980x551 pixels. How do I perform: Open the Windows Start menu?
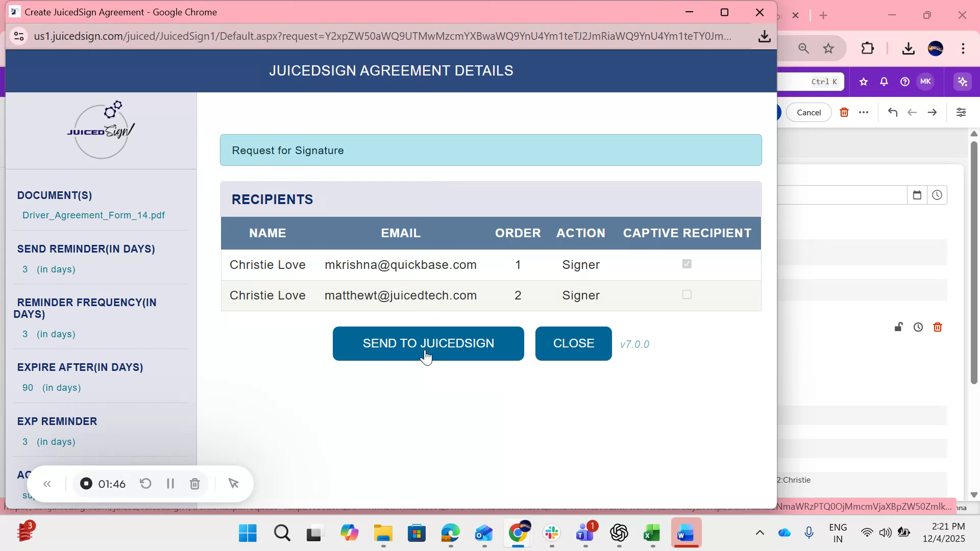coord(247,533)
